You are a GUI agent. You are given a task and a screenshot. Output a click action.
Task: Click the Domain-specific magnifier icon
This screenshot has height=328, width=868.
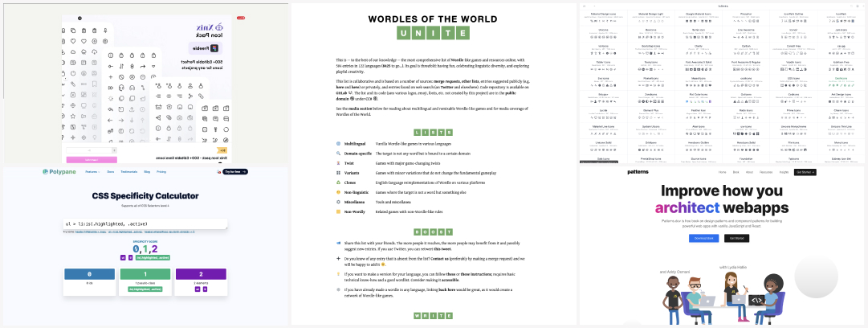(338, 153)
